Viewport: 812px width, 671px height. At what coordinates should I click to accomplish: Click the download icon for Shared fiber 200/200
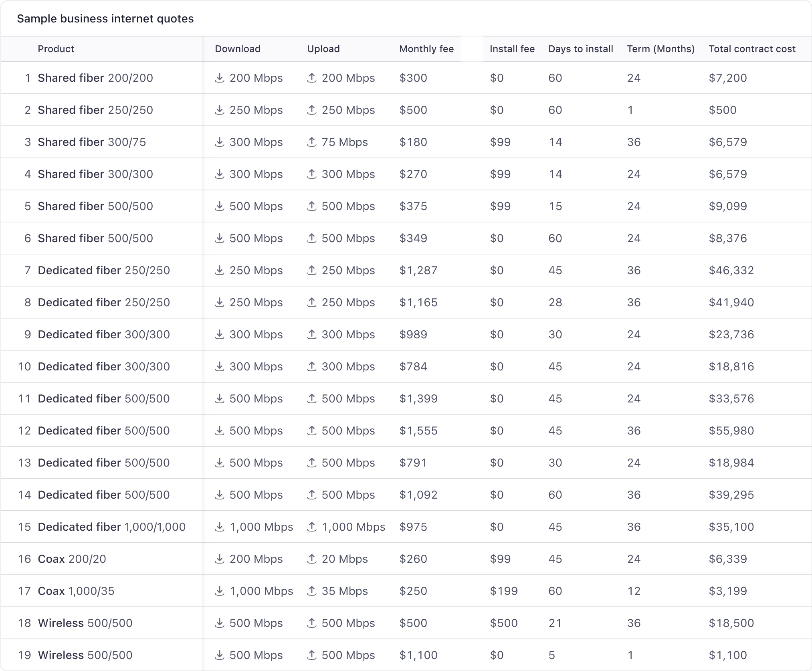click(x=220, y=78)
